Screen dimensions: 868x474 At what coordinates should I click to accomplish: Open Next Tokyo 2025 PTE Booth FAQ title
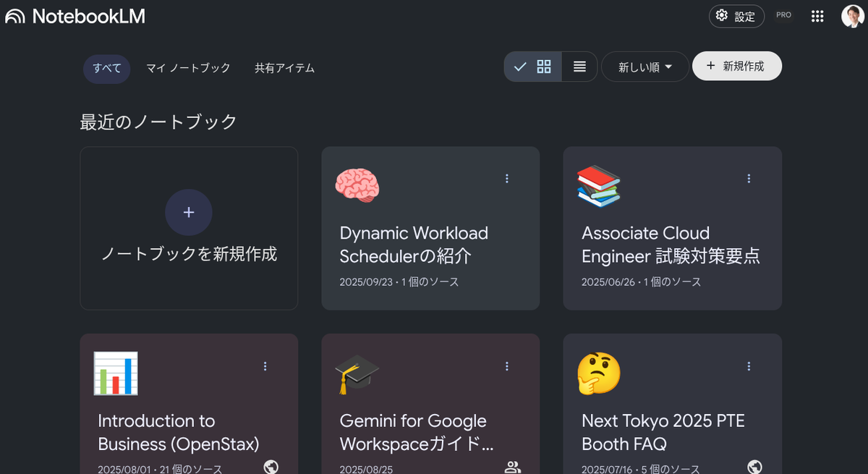[x=663, y=432]
